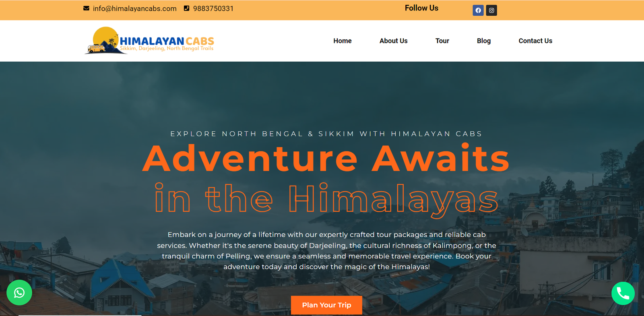Go to the Home menu item

pos(343,41)
